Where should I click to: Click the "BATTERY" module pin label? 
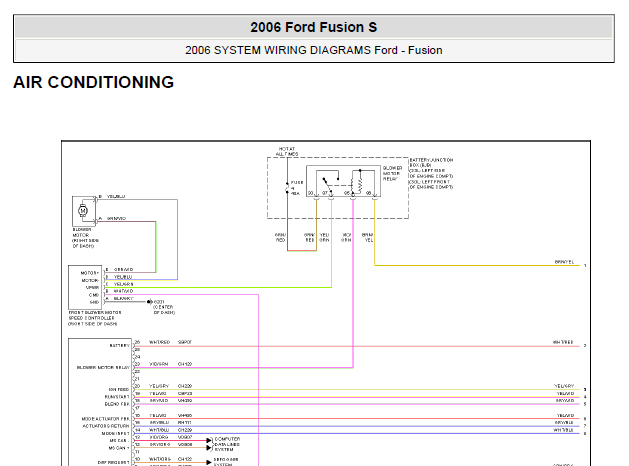coord(120,345)
